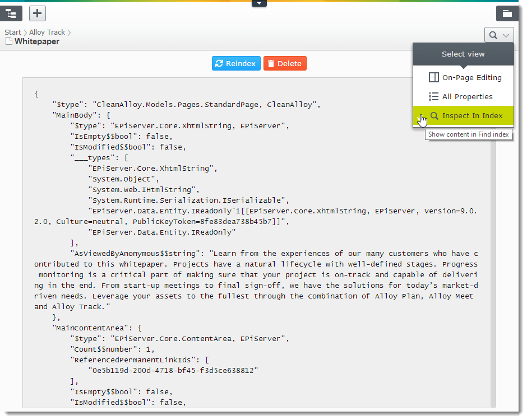Go to the Start breadcrumb

tap(12, 32)
